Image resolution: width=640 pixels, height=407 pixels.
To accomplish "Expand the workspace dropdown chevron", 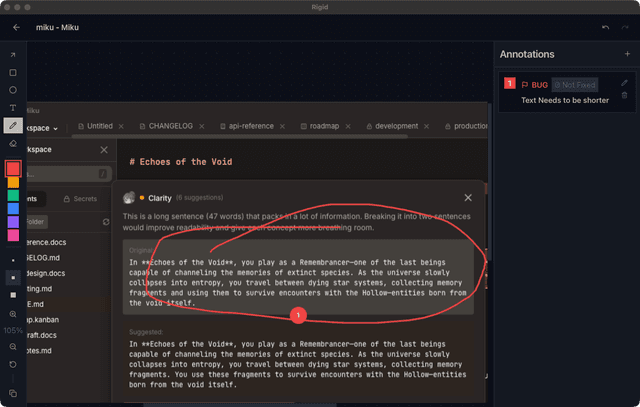I will click(x=56, y=129).
